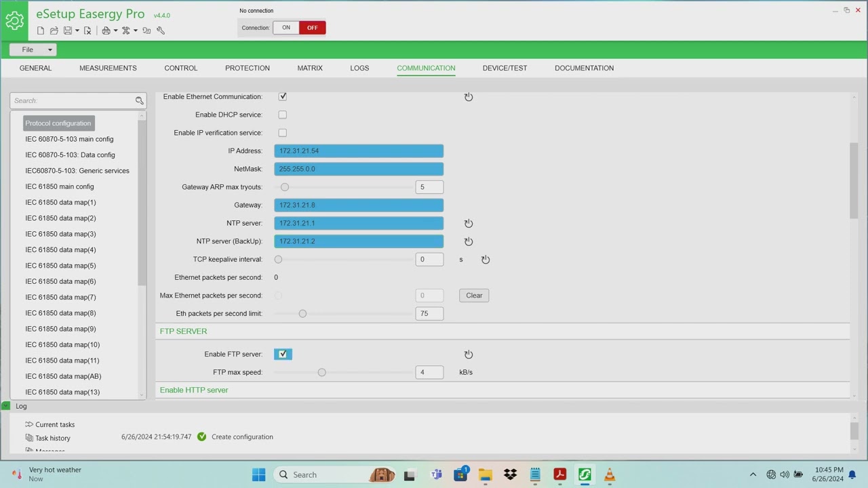Viewport: 868px width, 488px height.
Task: Open the tools icon with crossed wrench
Action: (126, 30)
